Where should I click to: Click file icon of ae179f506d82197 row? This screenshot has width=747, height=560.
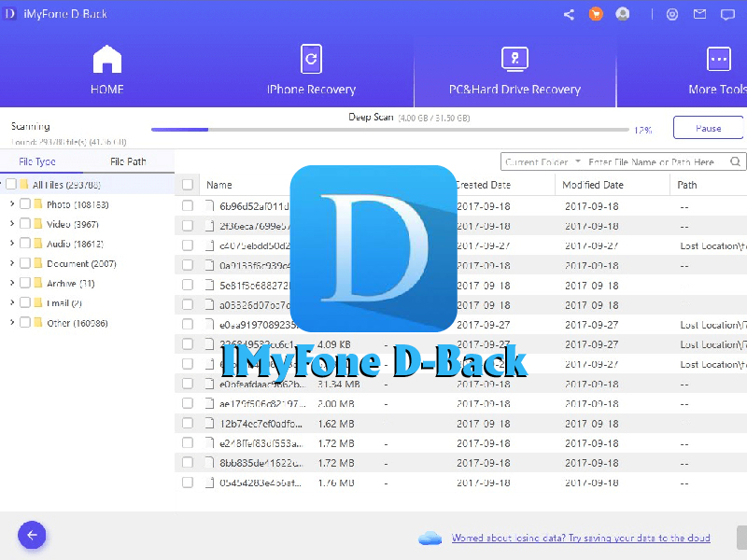click(x=209, y=404)
